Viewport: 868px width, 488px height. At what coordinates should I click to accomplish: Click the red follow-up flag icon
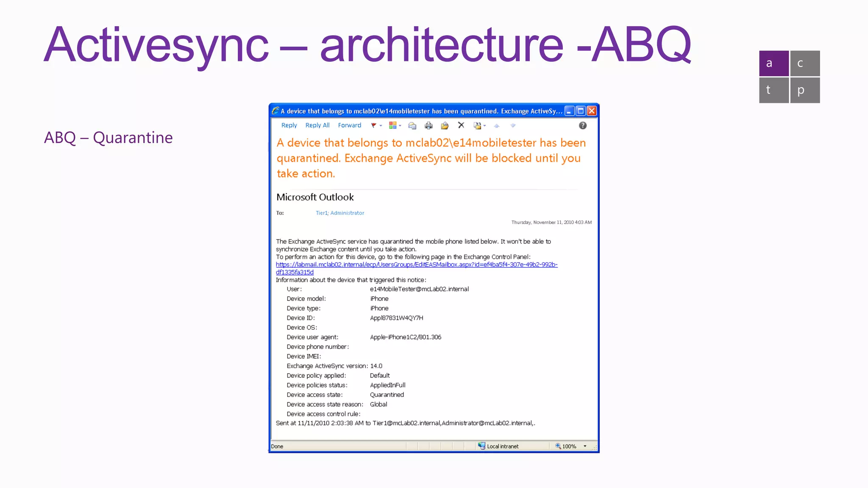coord(373,125)
